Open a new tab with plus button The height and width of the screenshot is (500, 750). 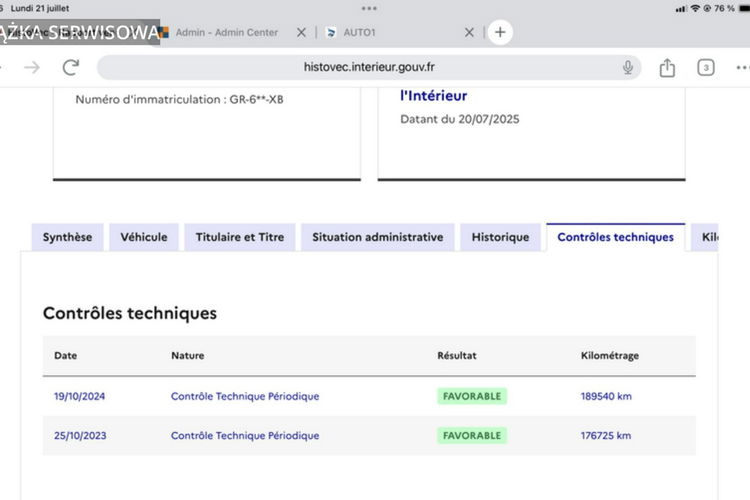tap(500, 32)
